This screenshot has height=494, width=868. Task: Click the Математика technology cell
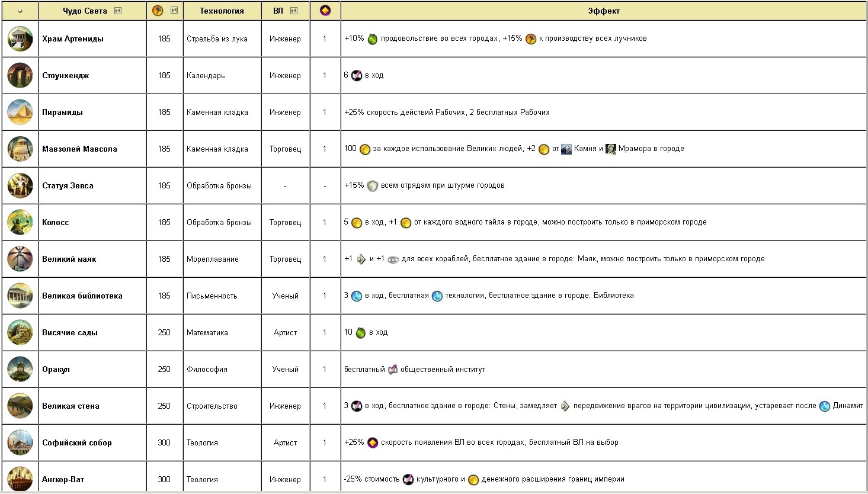pyautogui.click(x=222, y=333)
